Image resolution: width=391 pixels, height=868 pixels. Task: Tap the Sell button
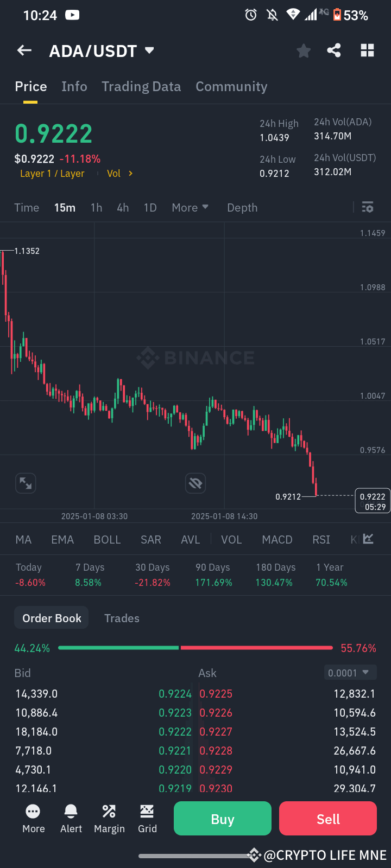(x=327, y=818)
